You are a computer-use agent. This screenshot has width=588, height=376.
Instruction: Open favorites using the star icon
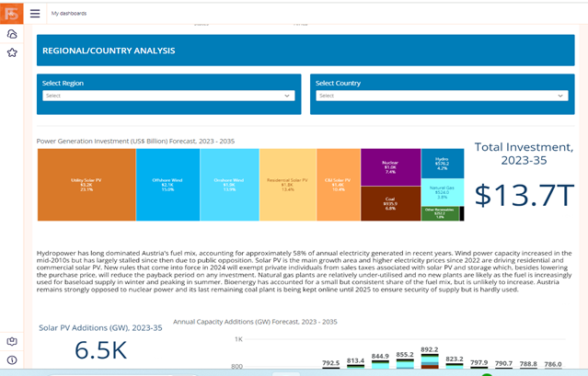pos(12,53)
